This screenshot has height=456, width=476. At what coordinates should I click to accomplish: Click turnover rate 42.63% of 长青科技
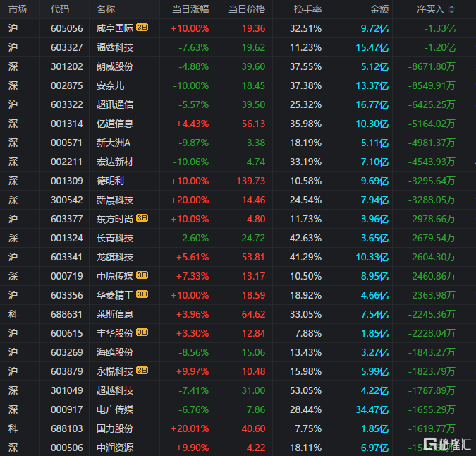pyautogui.click(x=305, y=238)
